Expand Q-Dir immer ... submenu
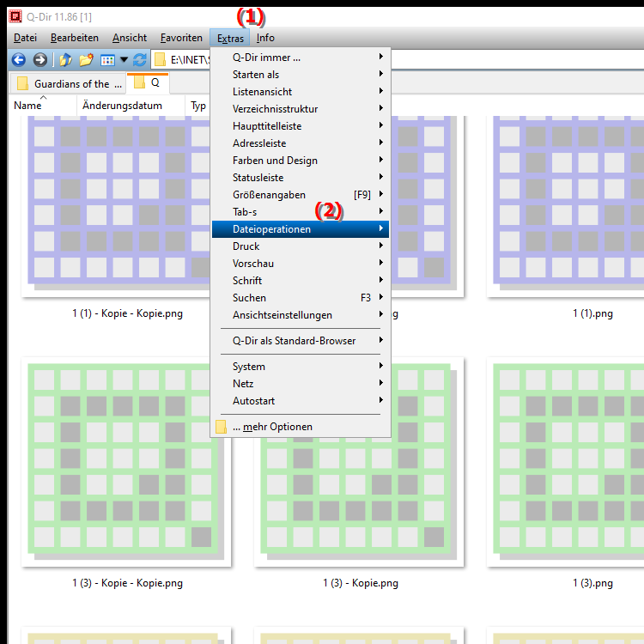Image resolution: width=644 pixels, height=644 pixels. point(301,58)
